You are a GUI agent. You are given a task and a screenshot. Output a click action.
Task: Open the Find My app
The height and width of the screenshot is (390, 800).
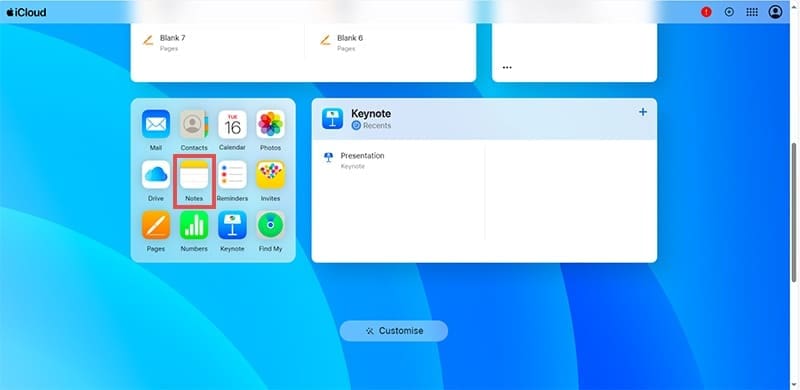coord(270,225)
